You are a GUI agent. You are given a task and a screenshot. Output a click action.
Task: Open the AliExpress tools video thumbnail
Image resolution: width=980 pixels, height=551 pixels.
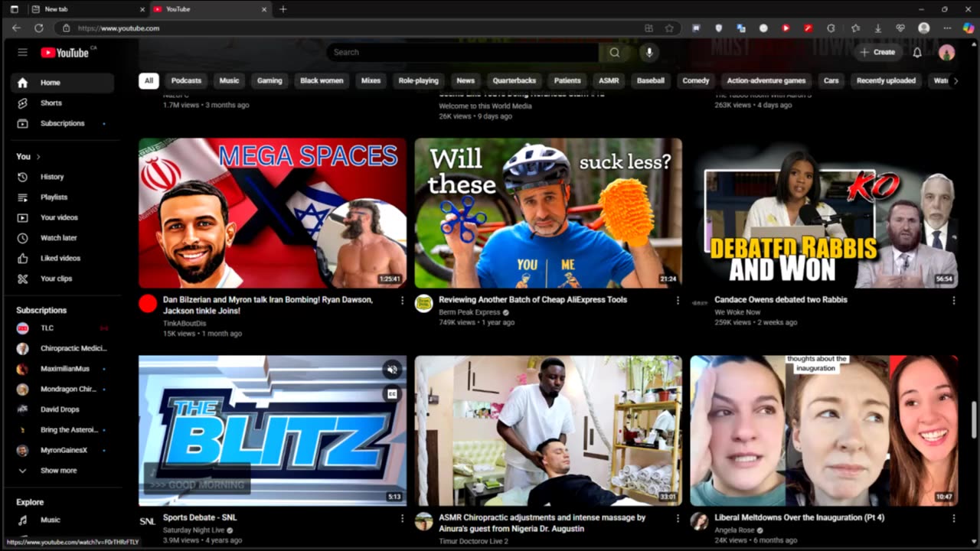pos(548,213)
